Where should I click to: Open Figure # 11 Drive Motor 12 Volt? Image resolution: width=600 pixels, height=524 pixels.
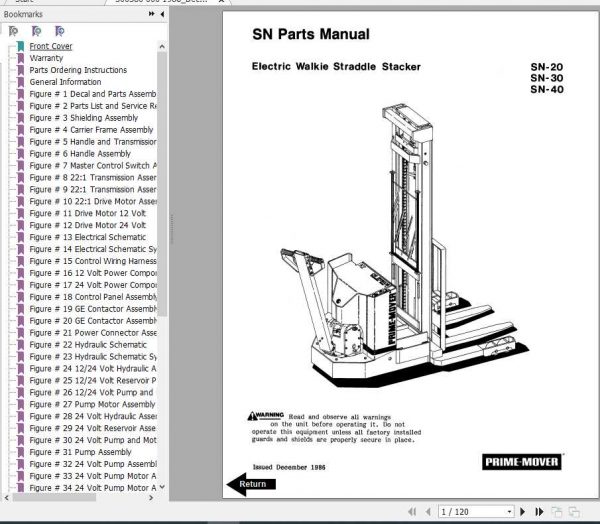(x=88, y=213)
